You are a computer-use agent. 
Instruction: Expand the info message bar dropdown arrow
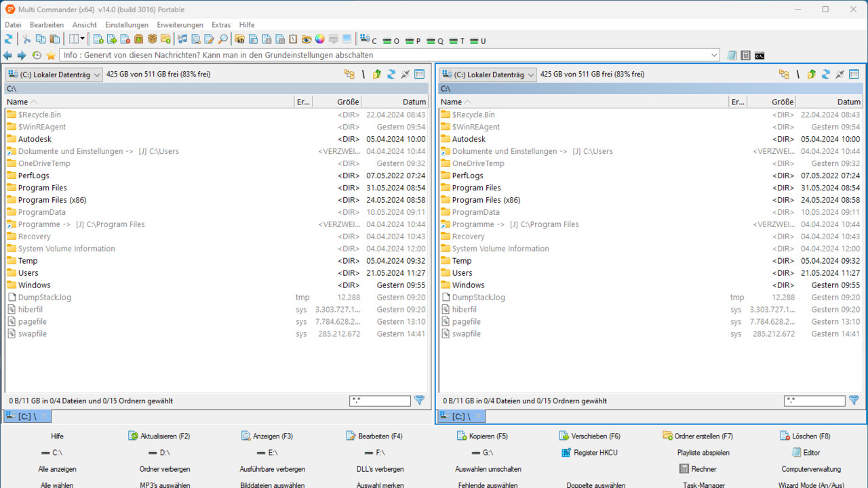coord(715,56)
